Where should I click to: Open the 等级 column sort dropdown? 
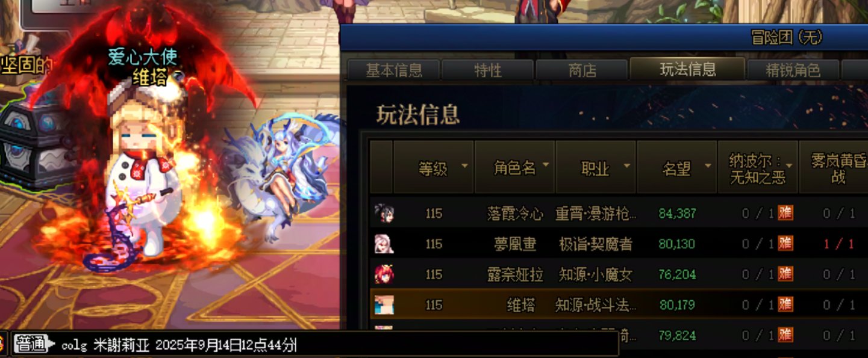(464, 165)
